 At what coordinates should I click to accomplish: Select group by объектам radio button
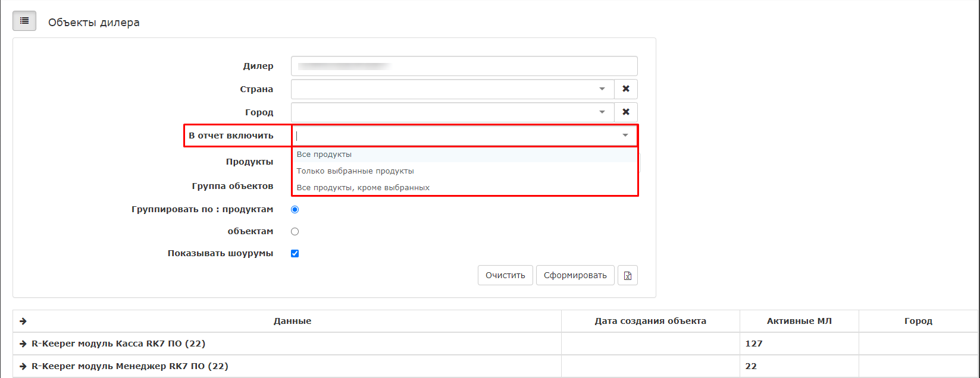pos(295,232)
